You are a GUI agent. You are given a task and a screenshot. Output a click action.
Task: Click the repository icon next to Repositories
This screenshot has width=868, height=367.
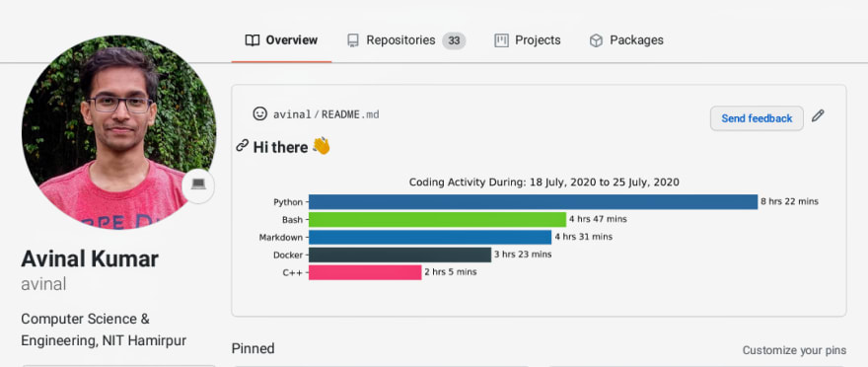(353, 40)
